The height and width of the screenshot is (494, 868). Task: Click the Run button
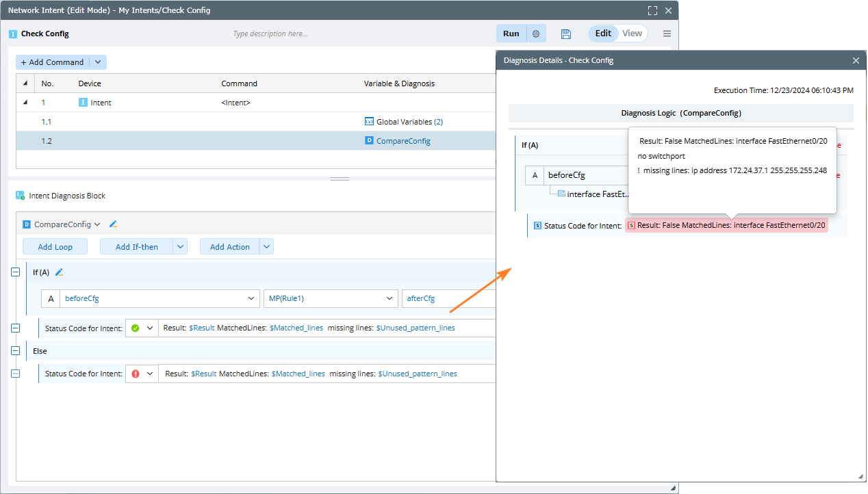pyautogui.click(x=511, y=34)
